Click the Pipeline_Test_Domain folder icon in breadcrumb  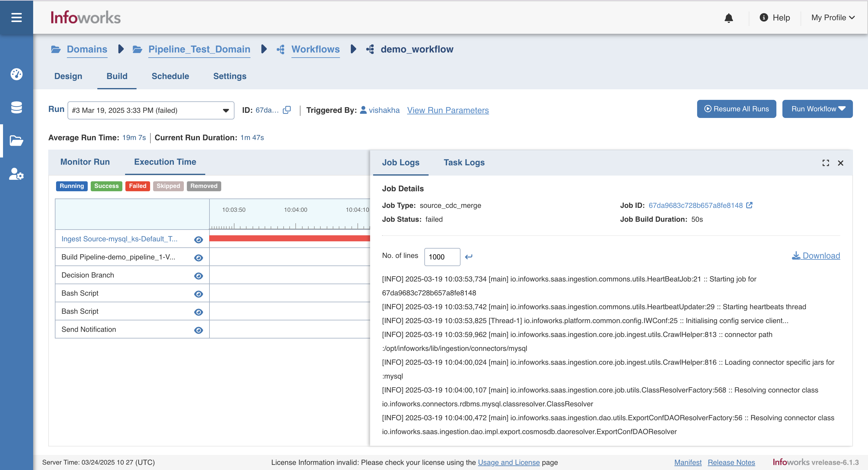click(x=137, y=49)
